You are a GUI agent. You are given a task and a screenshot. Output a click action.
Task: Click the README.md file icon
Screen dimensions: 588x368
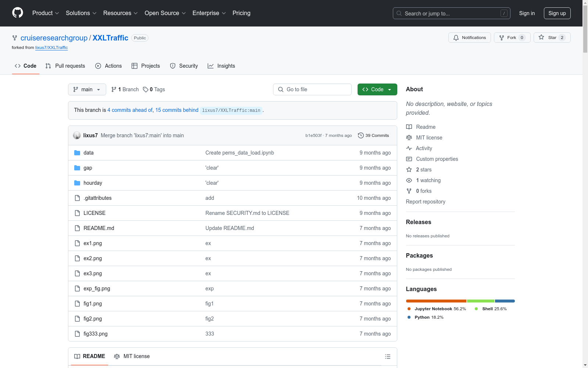tap(77, 228)
